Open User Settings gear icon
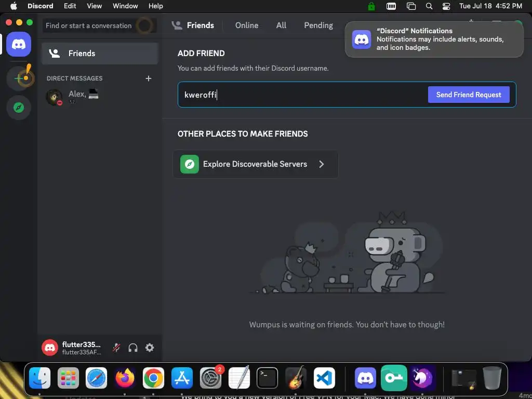This screenshot has width=532, height=399. click(x=150, y=348)
